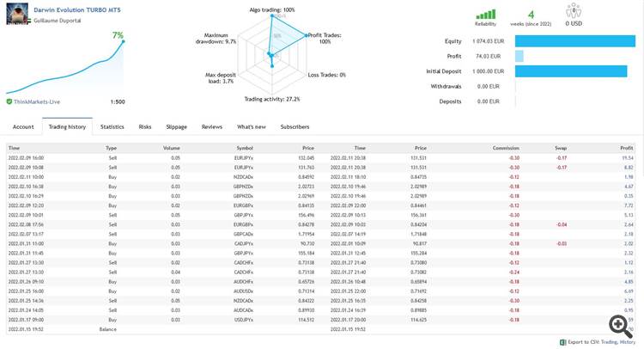The width and height of the screenshot is (644, 349).
Task: Click the 7.72 profit value
Action: point(629,205)
